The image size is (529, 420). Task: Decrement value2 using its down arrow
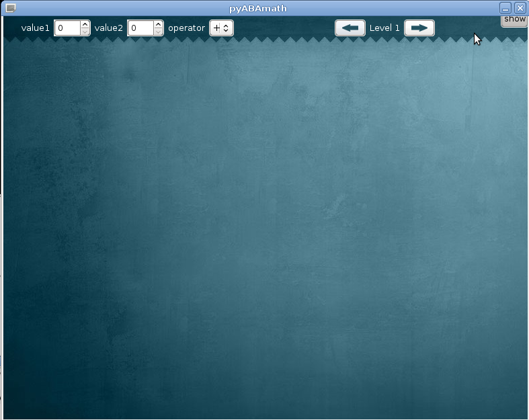coord(159,32)
